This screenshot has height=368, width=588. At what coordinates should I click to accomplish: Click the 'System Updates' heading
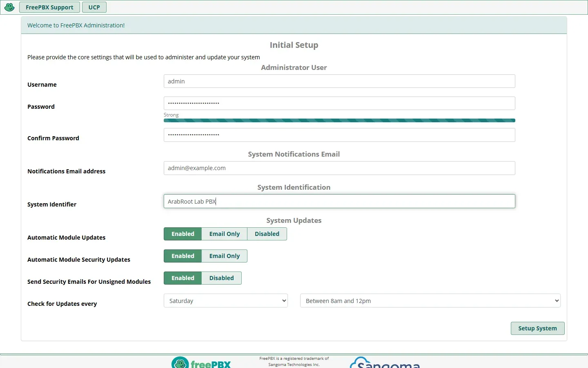[294, 220]
